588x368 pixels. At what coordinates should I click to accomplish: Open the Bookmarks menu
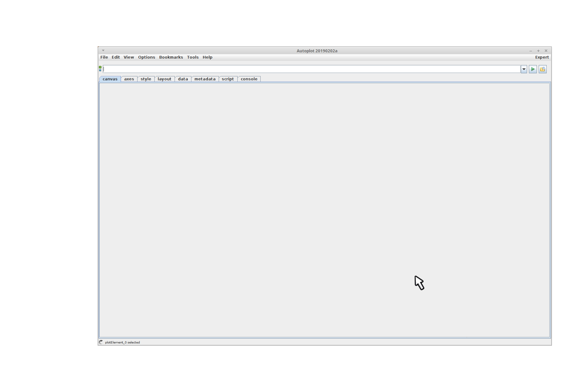coord(171,57)
